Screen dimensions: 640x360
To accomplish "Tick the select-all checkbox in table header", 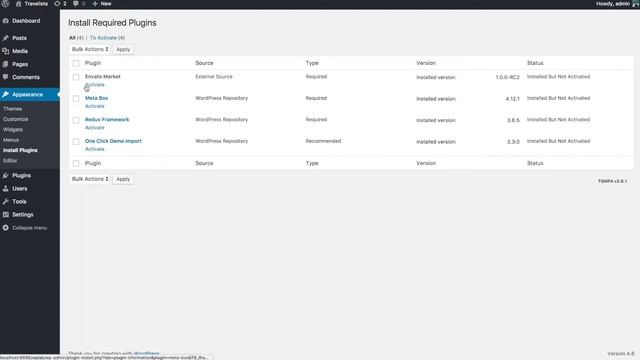I will [76, 63].
